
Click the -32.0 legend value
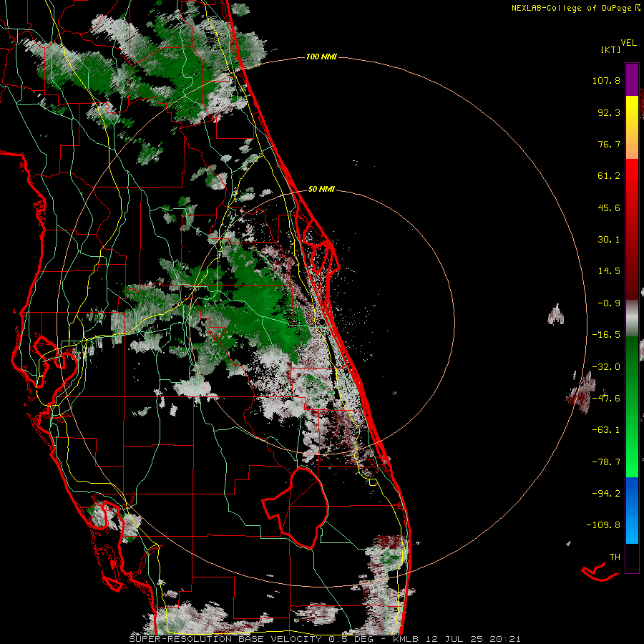[606, 367]
